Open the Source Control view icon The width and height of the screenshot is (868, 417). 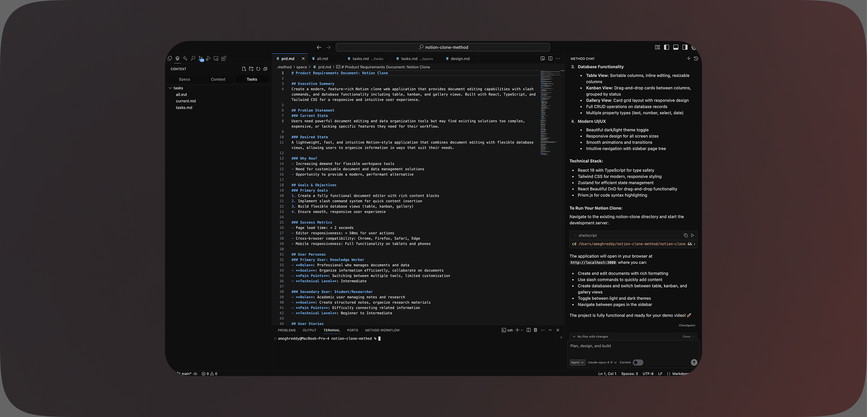[x=201, y=59]
